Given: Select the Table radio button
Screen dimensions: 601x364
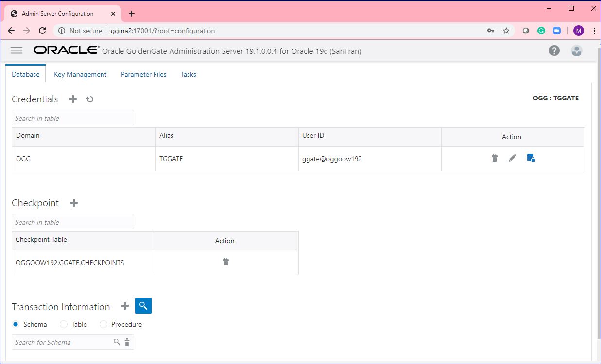Looking at the screenshot, I should [x=64, y=324].
